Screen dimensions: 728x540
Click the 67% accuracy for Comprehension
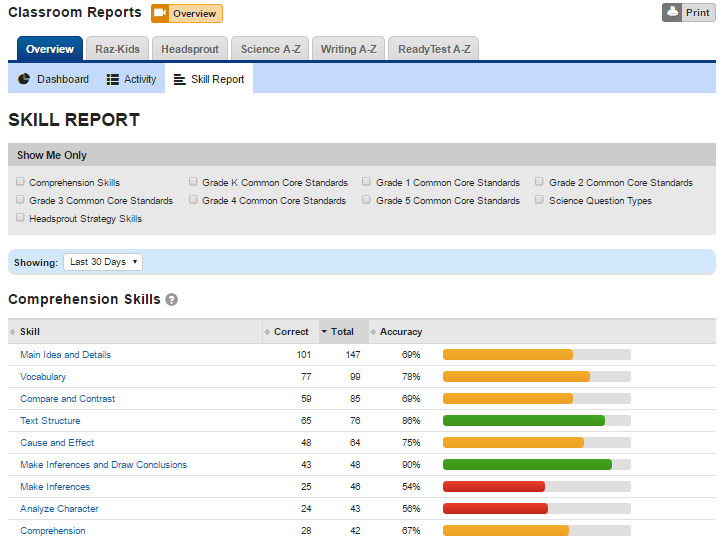411,530
